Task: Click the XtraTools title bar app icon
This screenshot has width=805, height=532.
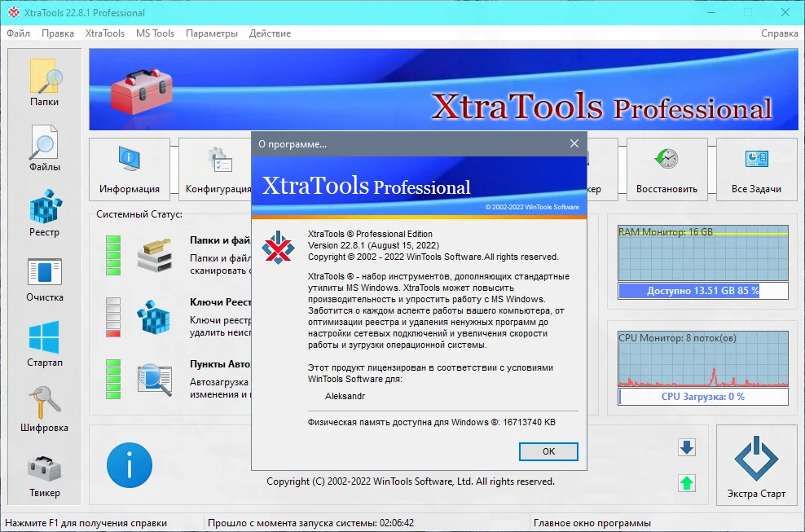Action: (14, 12)
